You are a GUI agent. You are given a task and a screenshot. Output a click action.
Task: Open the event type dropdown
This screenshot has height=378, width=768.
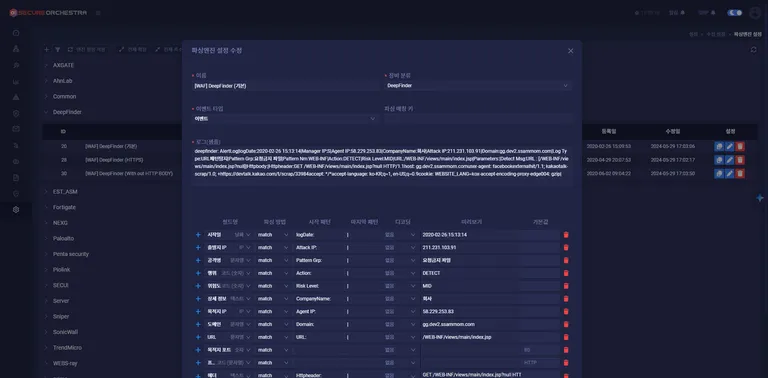coord(285,118)
